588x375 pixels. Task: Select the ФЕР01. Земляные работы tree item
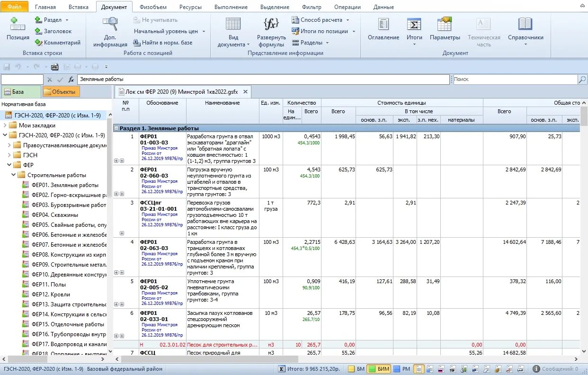[65, 185]
